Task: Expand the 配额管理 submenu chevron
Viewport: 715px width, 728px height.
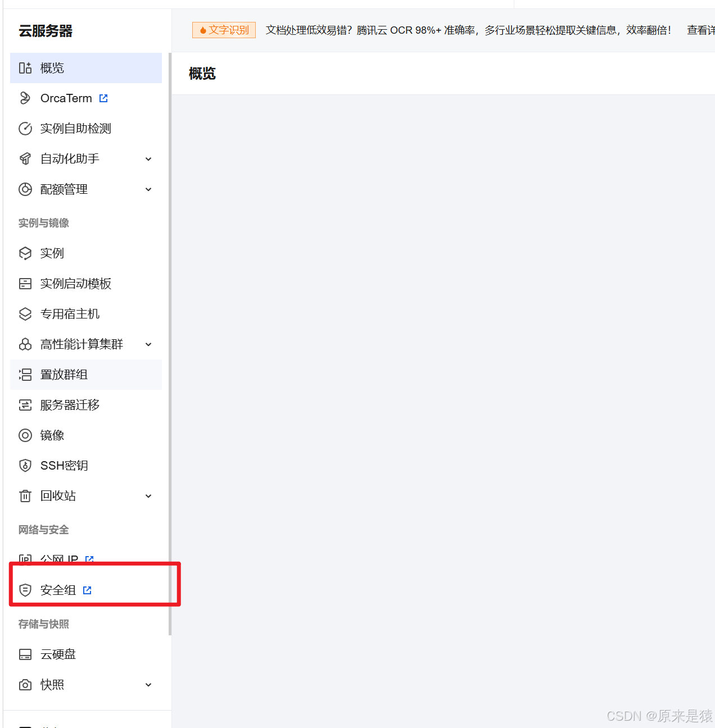Action: (x=148, y=189)
